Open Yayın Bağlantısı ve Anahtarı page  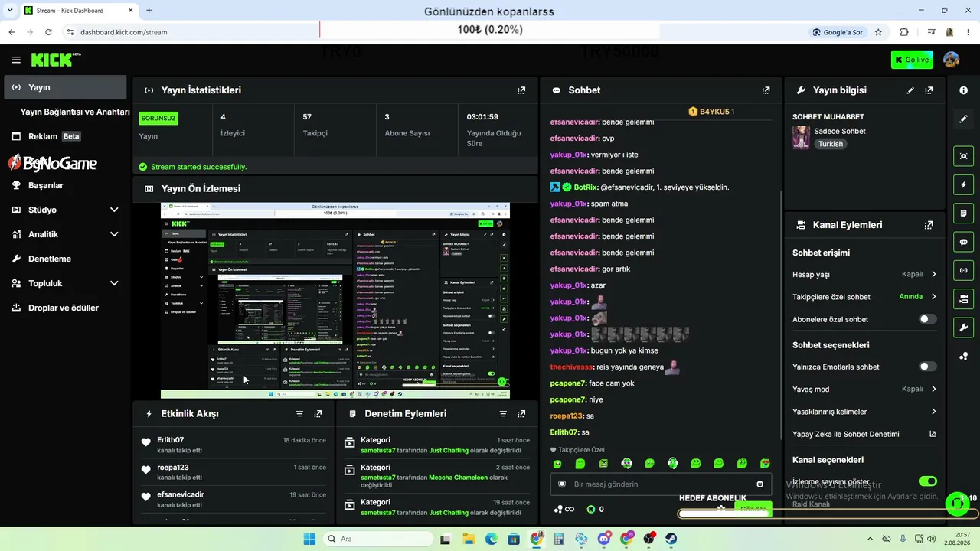[x=75, y=112]
